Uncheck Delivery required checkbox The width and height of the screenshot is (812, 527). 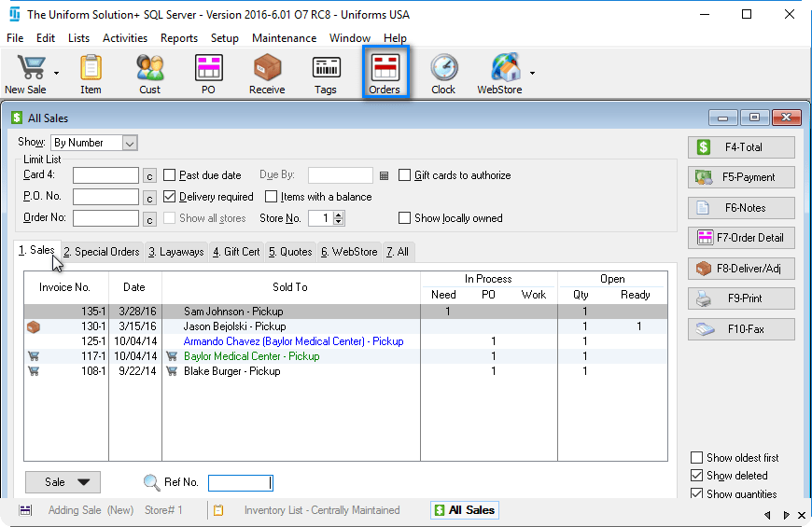tap(169, 197)
